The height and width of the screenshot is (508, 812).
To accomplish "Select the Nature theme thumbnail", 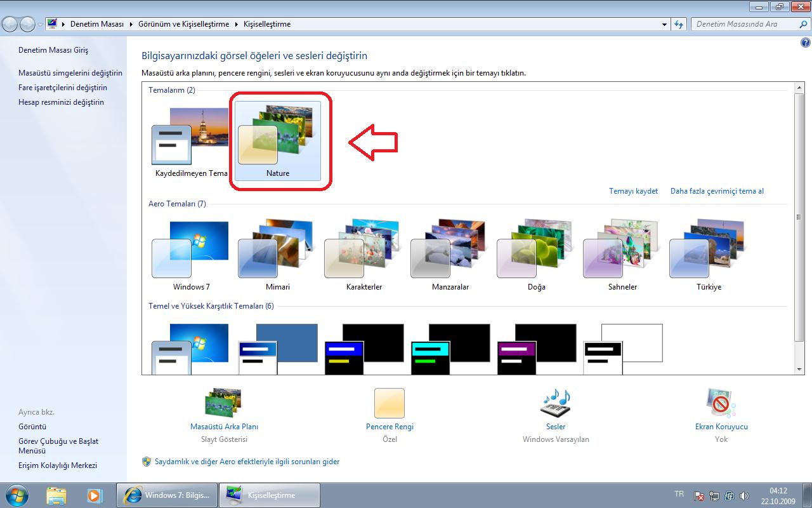I will coord(278,141).
